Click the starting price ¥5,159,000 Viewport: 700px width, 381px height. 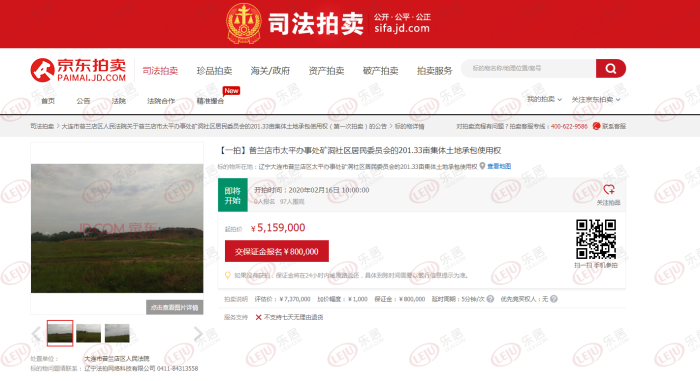[x=278, y=228]
